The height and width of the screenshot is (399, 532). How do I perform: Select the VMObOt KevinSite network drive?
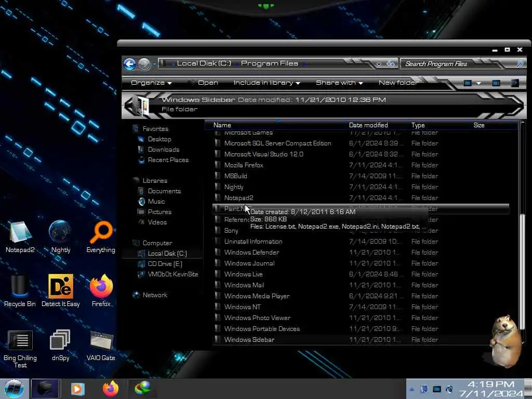[172, 274]
